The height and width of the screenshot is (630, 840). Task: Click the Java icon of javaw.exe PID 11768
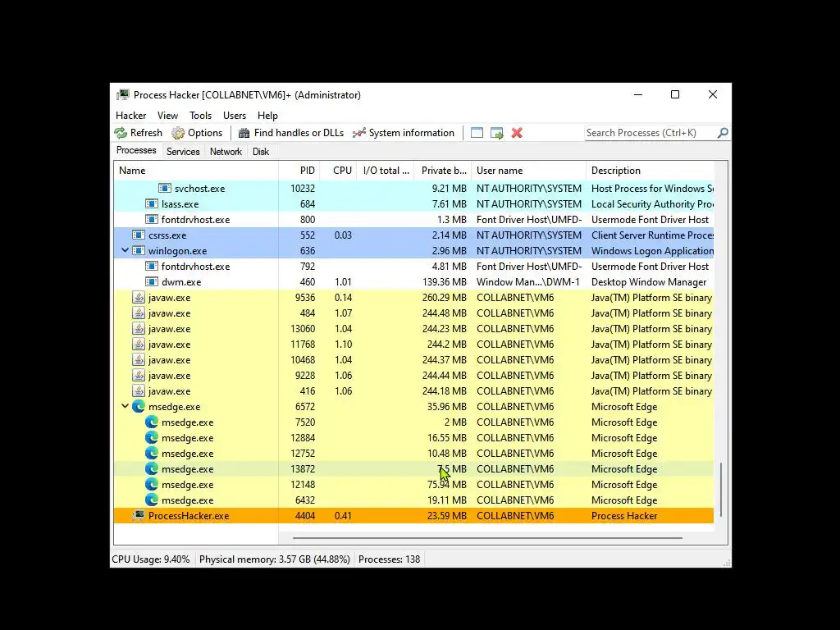139,344
